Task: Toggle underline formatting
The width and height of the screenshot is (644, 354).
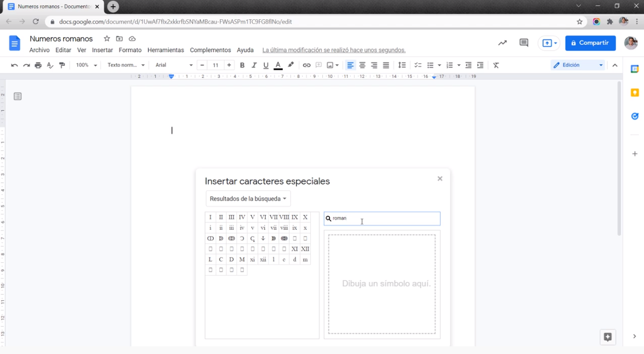Action: point(266,65)
